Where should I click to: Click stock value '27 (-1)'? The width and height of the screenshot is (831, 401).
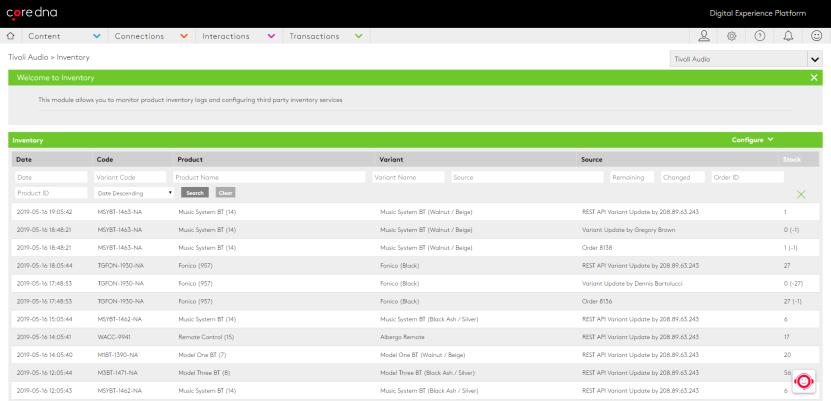pos(792,301)
